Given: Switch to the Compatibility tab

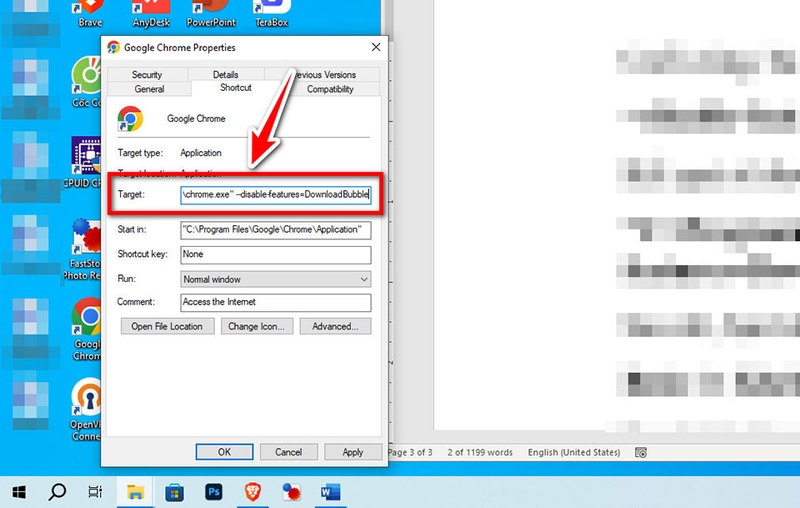Looking at the screenshot, I should pos(330,89).
